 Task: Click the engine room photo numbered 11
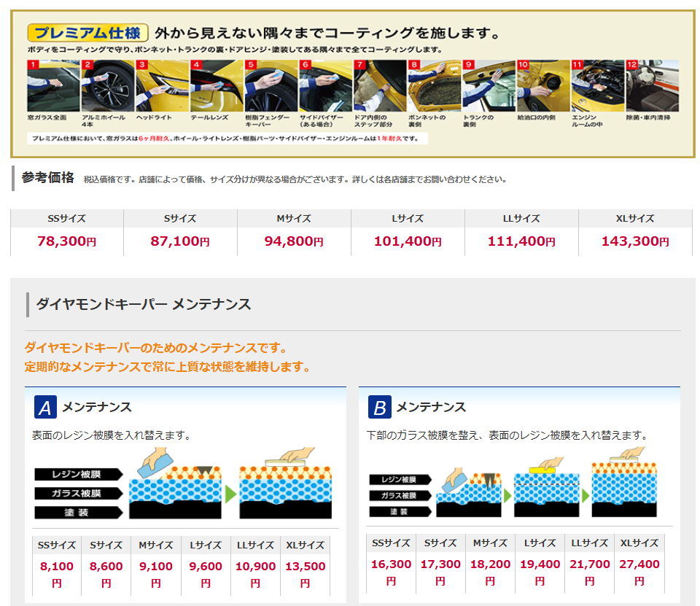pyautogui.click(x=597, y=85)
